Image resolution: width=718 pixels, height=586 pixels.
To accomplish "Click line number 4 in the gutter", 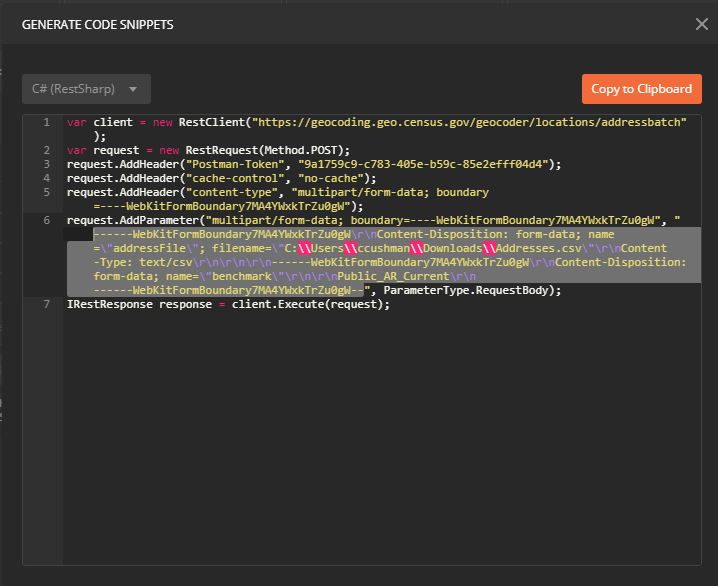I will pos(45,178).
